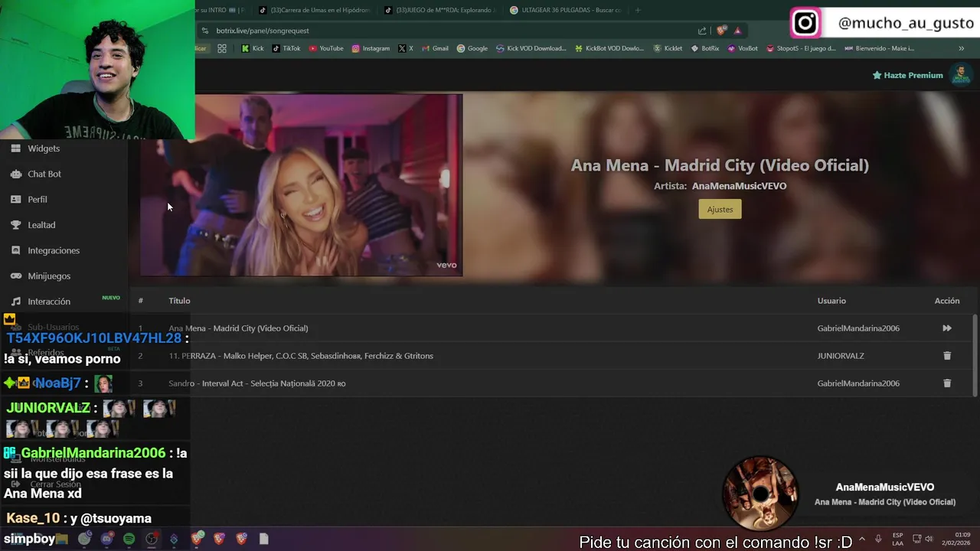Click the Ana Mena music video player
980x551 pixels.
(301, 184)
